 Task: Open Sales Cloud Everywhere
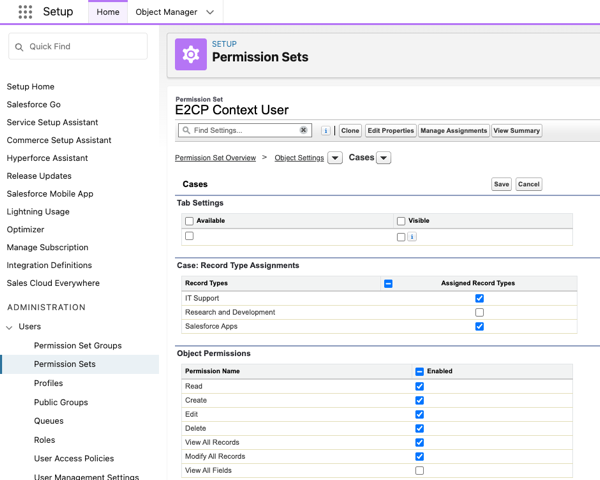click(x=53, y=283)
